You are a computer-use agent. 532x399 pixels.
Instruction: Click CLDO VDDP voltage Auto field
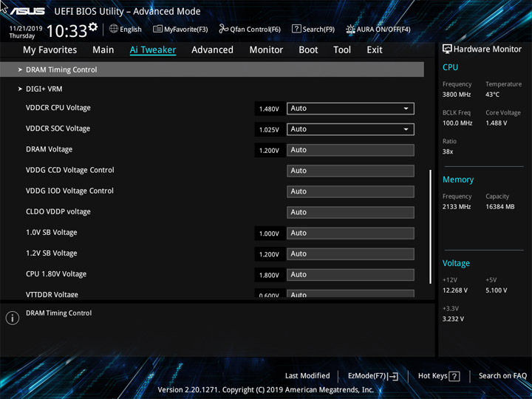point(350,212)
